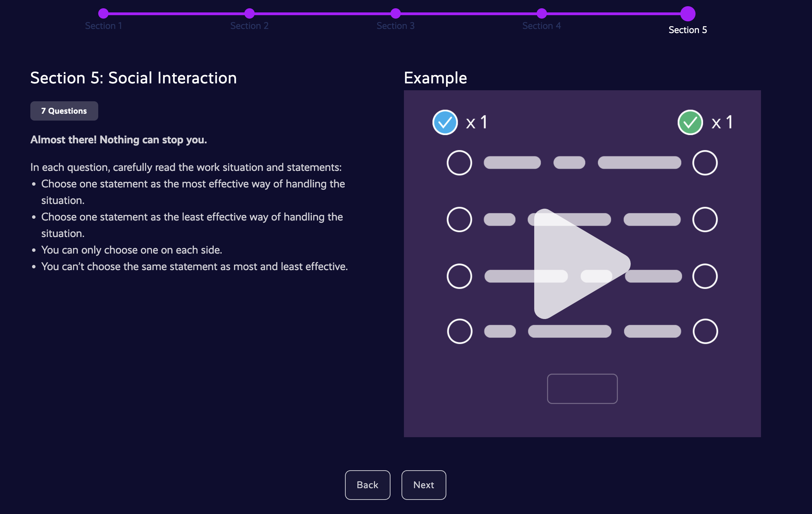
Task: Select third row left radio circle
Action: [459, 276]
